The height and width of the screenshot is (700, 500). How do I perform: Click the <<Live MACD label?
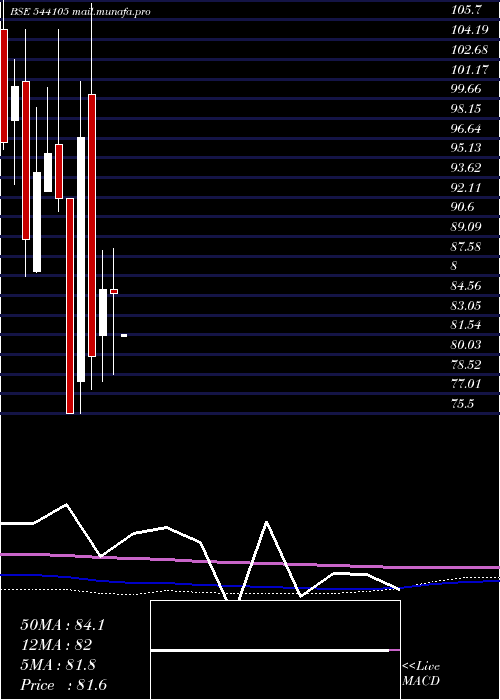click(421, 674)
